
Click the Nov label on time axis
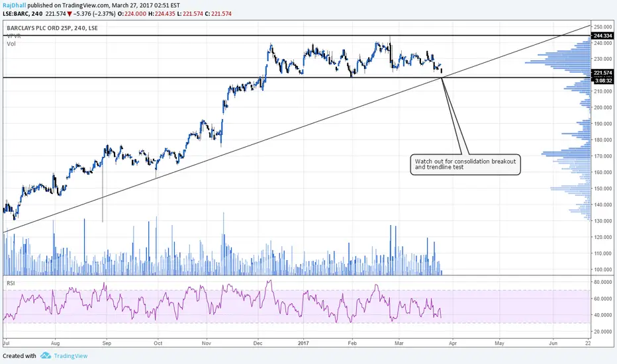(x=207, y=343)
